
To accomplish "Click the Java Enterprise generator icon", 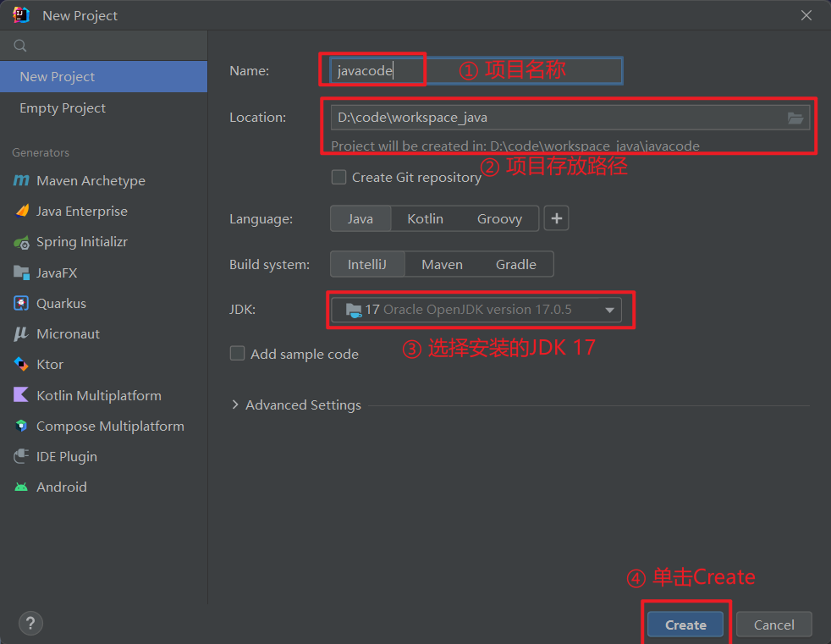I will coord(22,211).
